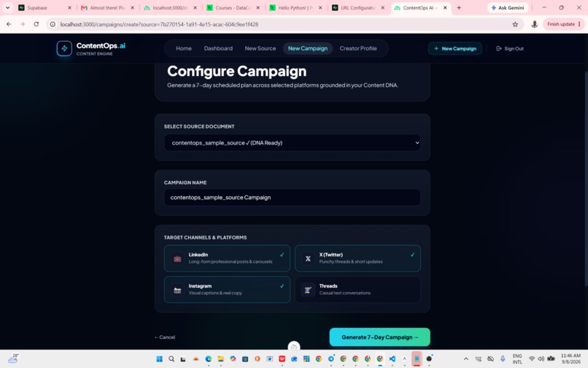
Task: Toggle the LinkedIn channel selection
Action: 227,258
